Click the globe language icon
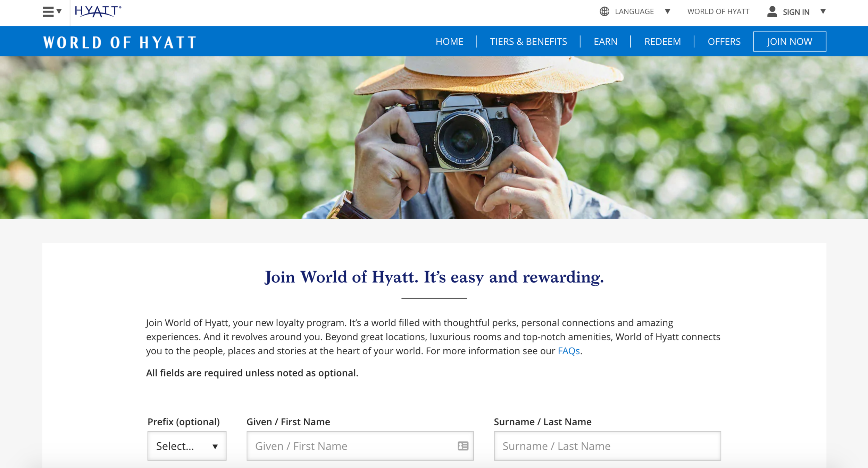868x468 pixels. pyautogui.click(x=604, y=11)
